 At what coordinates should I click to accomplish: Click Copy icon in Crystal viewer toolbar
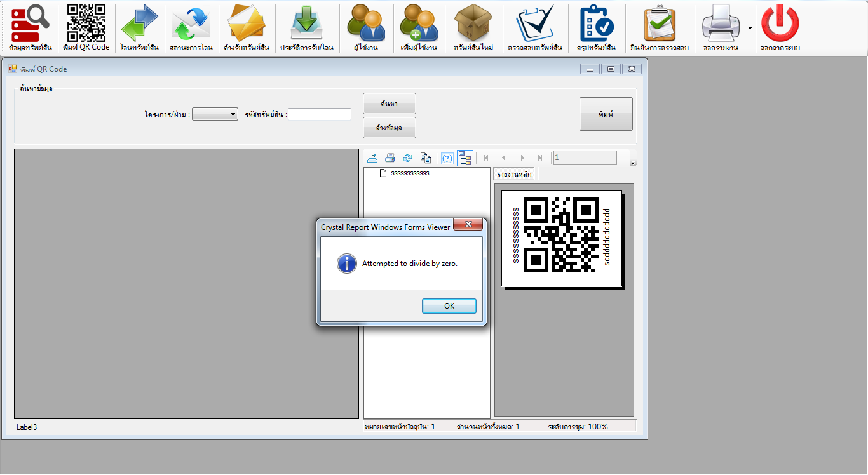[x=426, y=158]
